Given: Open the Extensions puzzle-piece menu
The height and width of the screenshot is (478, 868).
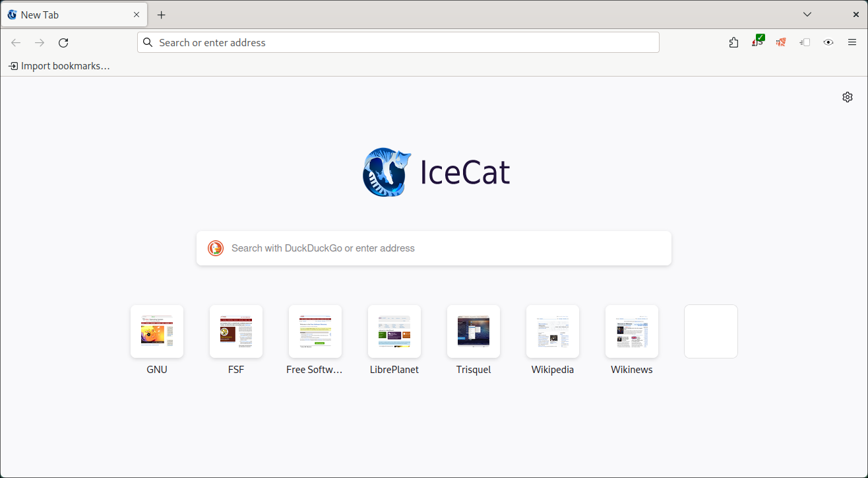Looking at the screenshot, I should [733, 42].
